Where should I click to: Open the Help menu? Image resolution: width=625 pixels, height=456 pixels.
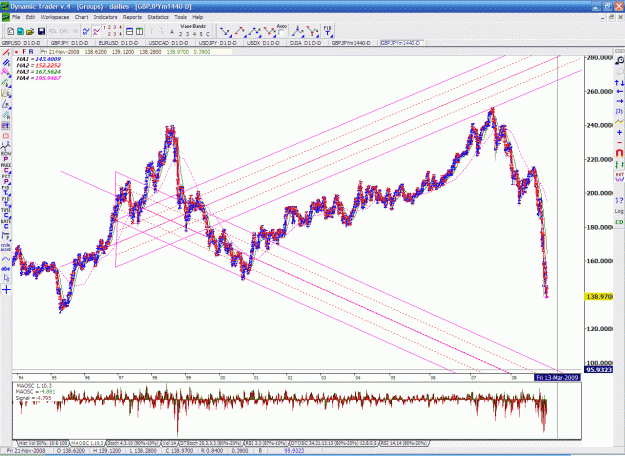[x=198, y=17]
